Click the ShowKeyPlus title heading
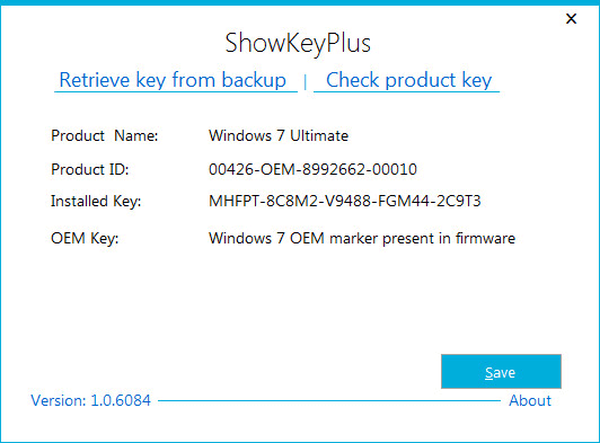The height and width of the screenshot is (443, 600). [299, 45]
